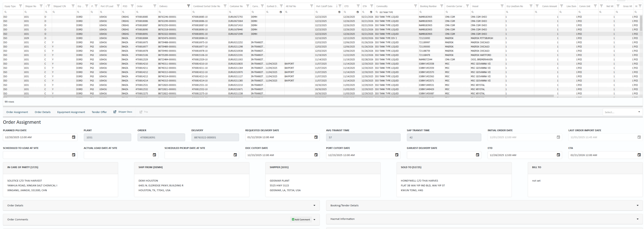The image size is (644, 229).
Task: Click the grid's horizontal scrollbar
Action: pyautogui.click(x=277, y=96)
